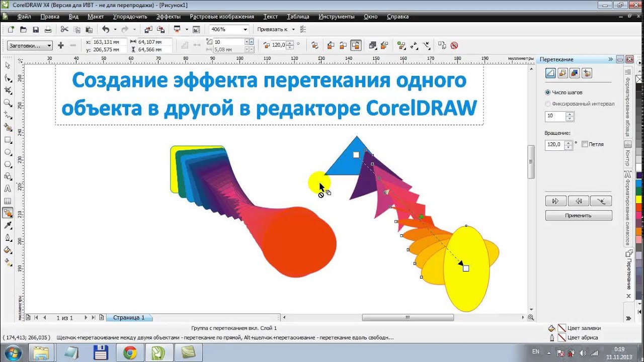Add preset with plus icon
Image resolution: width=644 pixels, height=362 pixels.
(x=61, y=45)
